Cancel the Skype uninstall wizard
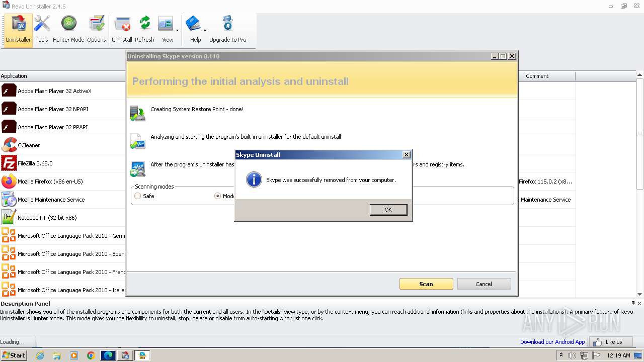The height and width of the screenshot is (362, 644). pyautogui.click(x=484, y=284)
